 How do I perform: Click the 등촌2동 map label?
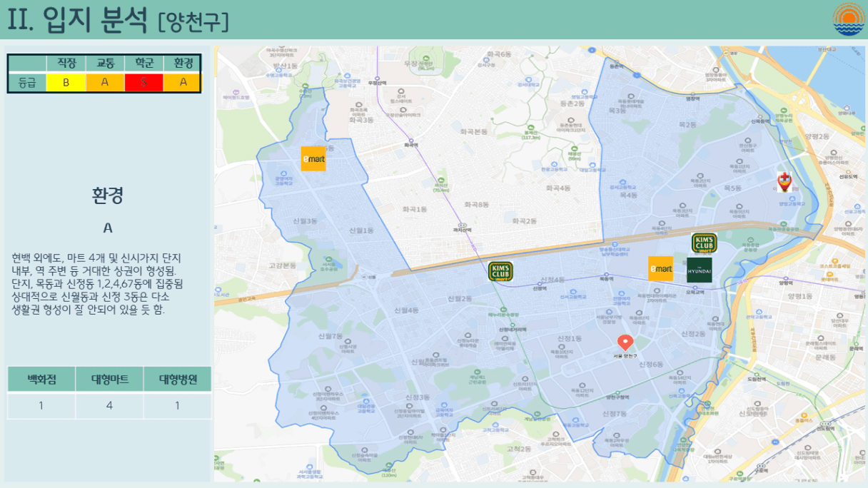572,103
